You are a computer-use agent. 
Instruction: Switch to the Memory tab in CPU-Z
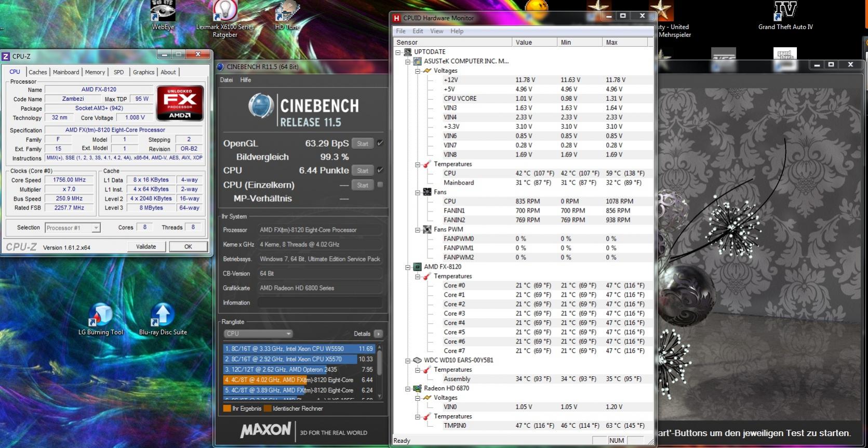point(95,72)
